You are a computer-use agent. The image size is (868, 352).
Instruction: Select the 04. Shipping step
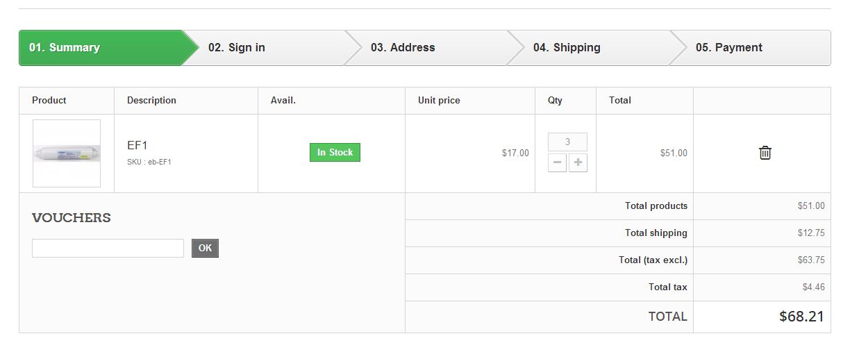[567, 48]
